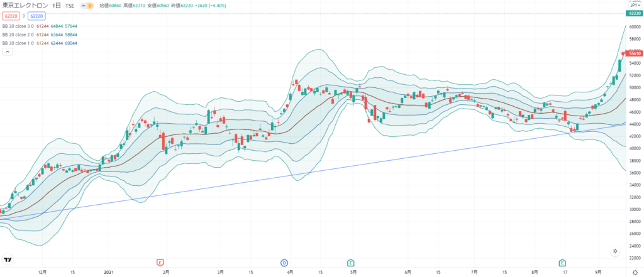Click the 64844 upper band value
644x277 pixels.
point(57,26)
